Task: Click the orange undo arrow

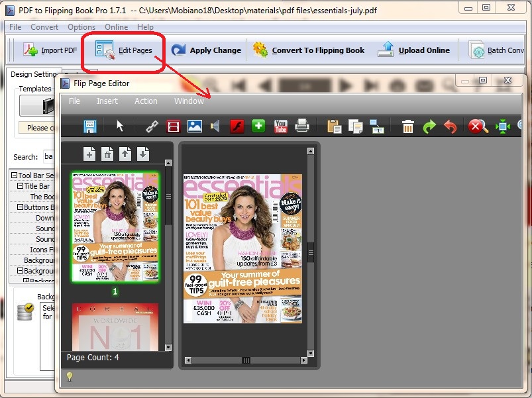Action: point(451,126)
